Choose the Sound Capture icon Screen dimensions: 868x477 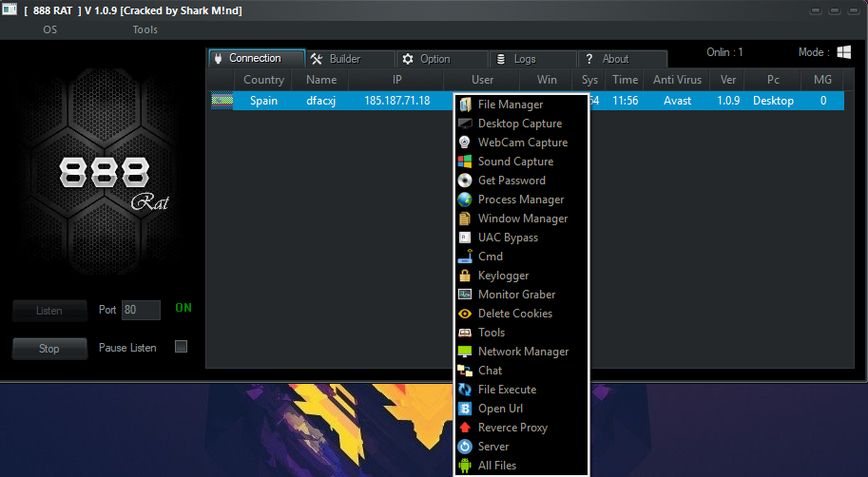[x=465, y=161]
